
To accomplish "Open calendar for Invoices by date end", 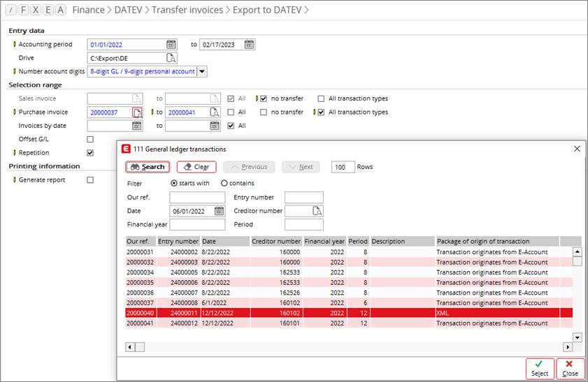I will [215, 126].
